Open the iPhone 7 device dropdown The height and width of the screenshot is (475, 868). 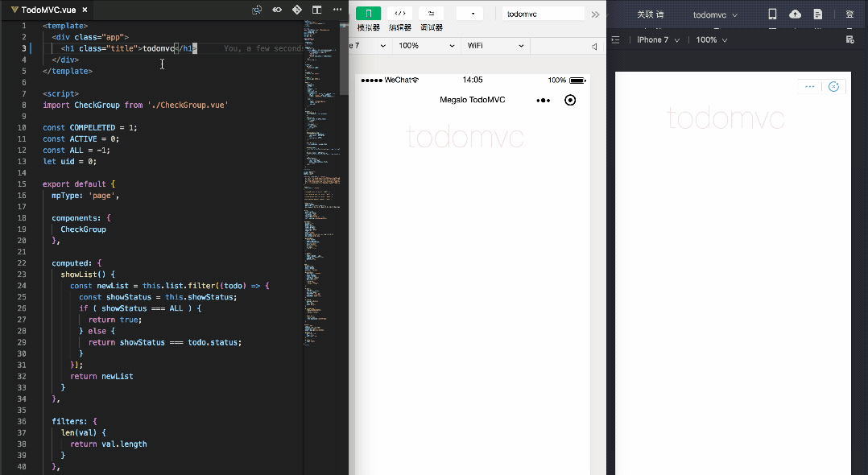[x=658, y=40]
